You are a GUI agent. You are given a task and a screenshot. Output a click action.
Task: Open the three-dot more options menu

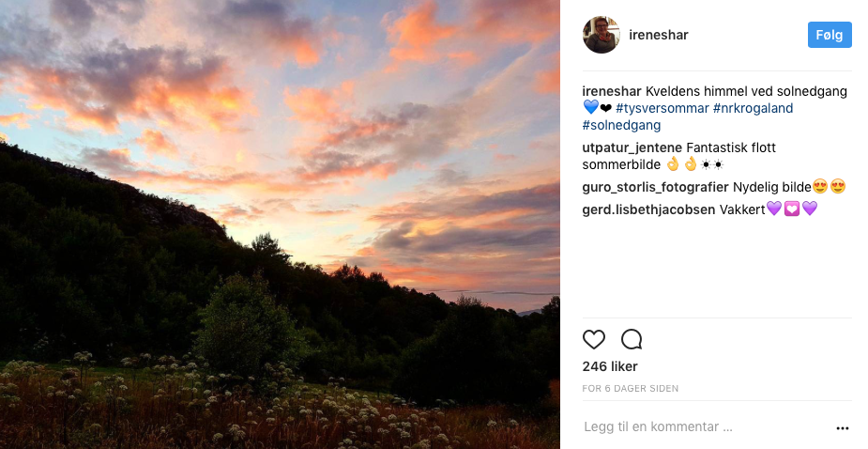coord(842,427)
